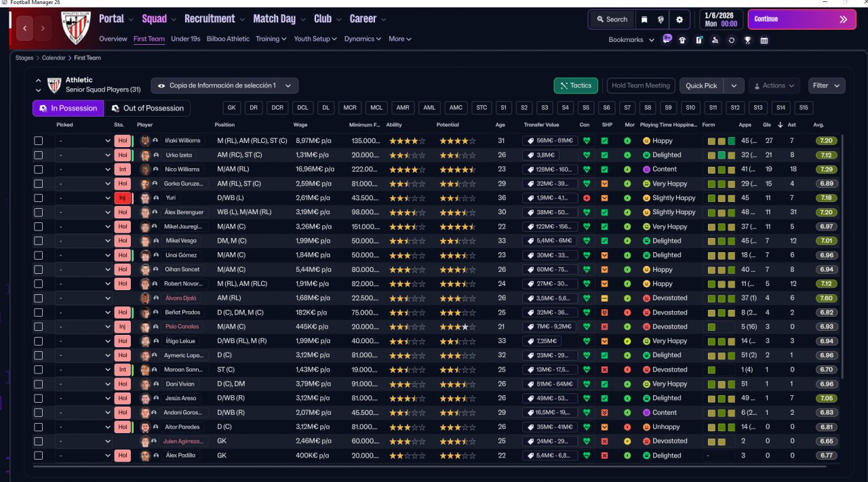Open the notifications chat bubble icon
Viewport: 868px width, 482px height.
click(x=667, y=39)
